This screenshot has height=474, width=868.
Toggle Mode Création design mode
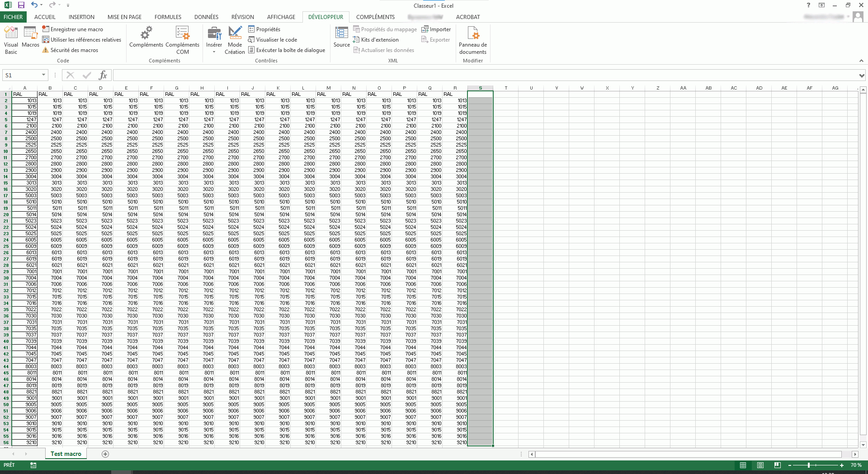tap(235, 40)
